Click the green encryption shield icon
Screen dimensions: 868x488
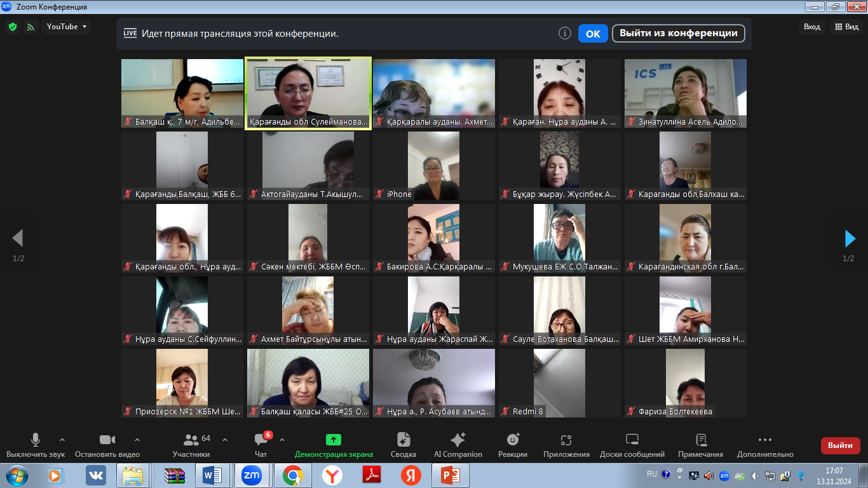tap(12, 27)
